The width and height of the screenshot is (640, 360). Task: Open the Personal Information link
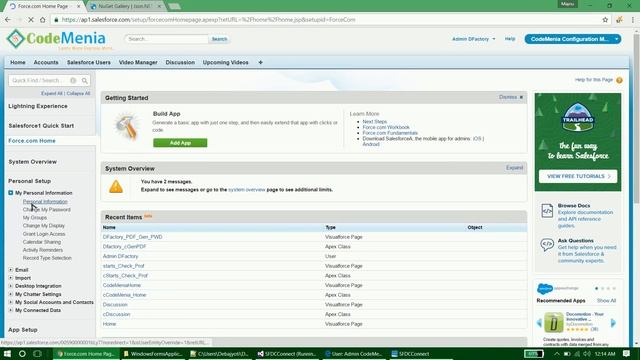point(45,202)
